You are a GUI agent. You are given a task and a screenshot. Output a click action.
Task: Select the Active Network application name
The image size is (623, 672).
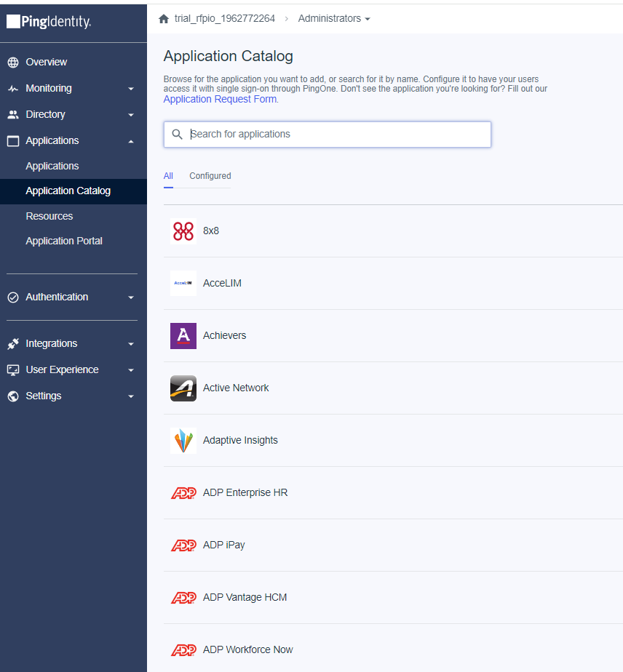[x=236, y=388]
